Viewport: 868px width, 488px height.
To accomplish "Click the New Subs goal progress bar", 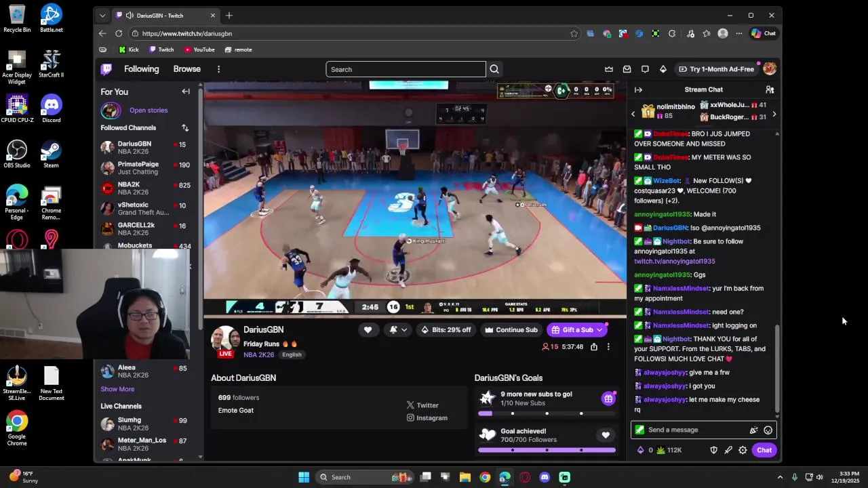I will point(547,413).
